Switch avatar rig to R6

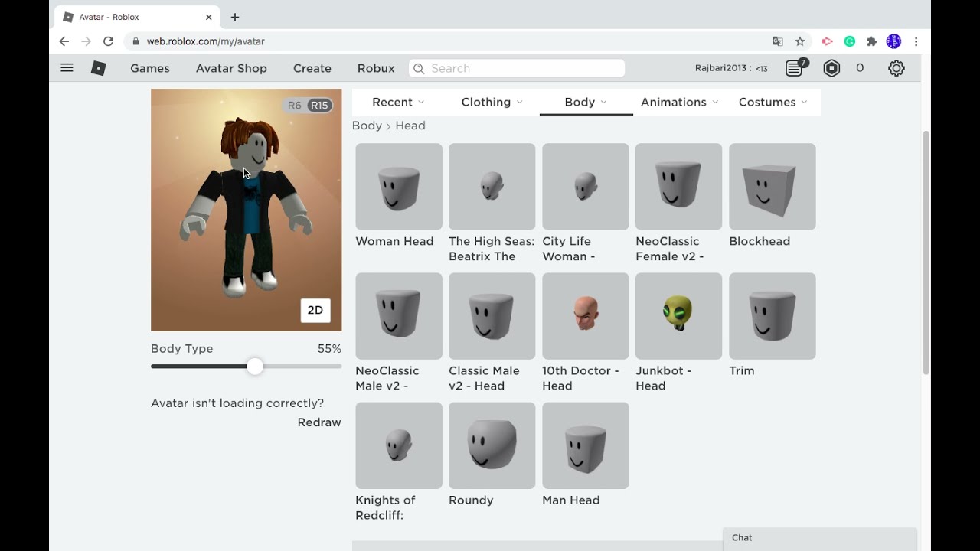coord(295,106)
